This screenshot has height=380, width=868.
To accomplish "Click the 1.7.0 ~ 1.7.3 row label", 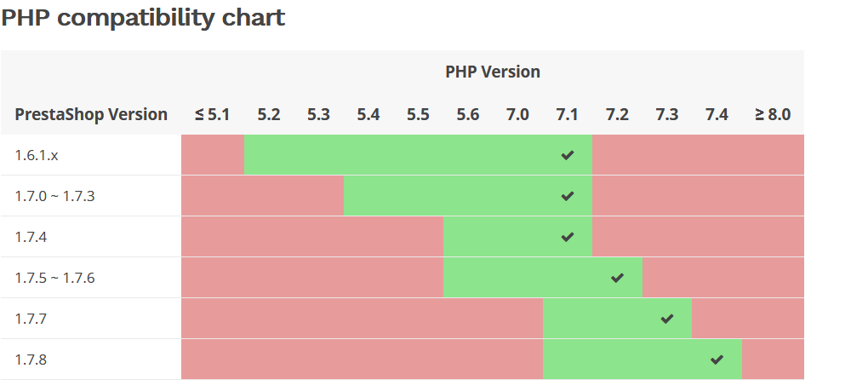I will coord(54,196).
